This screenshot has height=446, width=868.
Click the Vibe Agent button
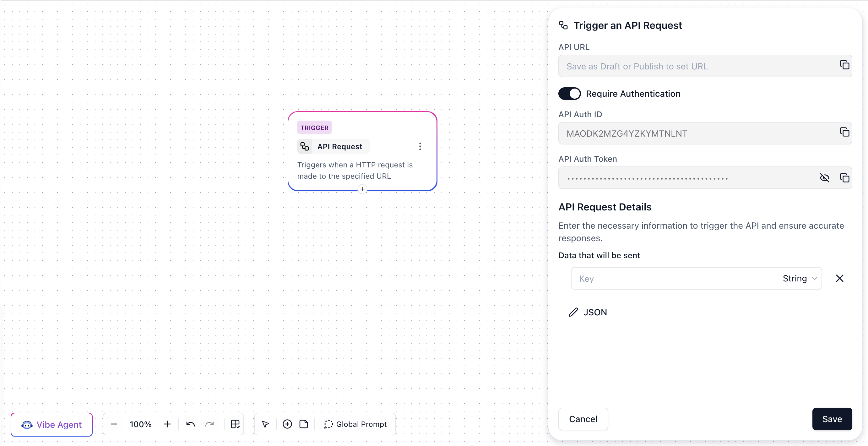pos(52,424)
